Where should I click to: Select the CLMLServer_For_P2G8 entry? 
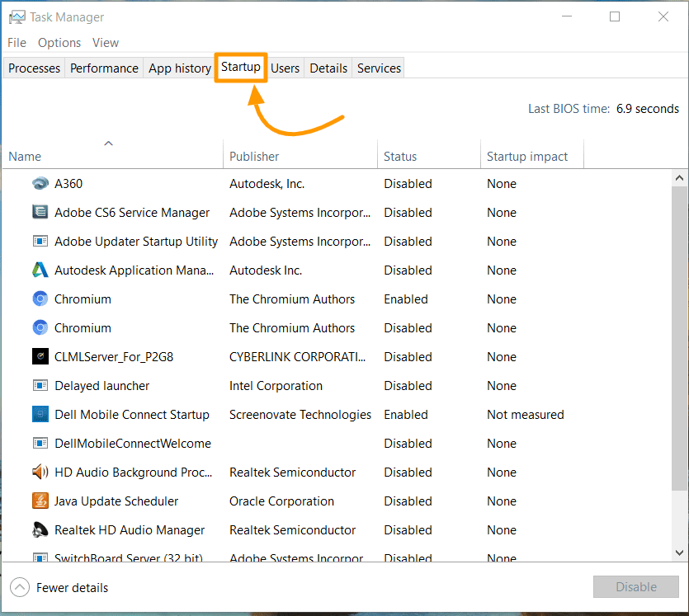[114, 357]
